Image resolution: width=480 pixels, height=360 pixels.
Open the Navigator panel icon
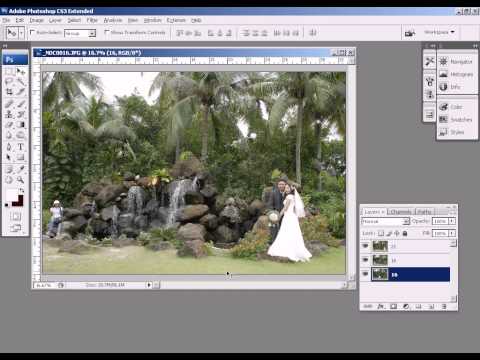tap(443, 61)
